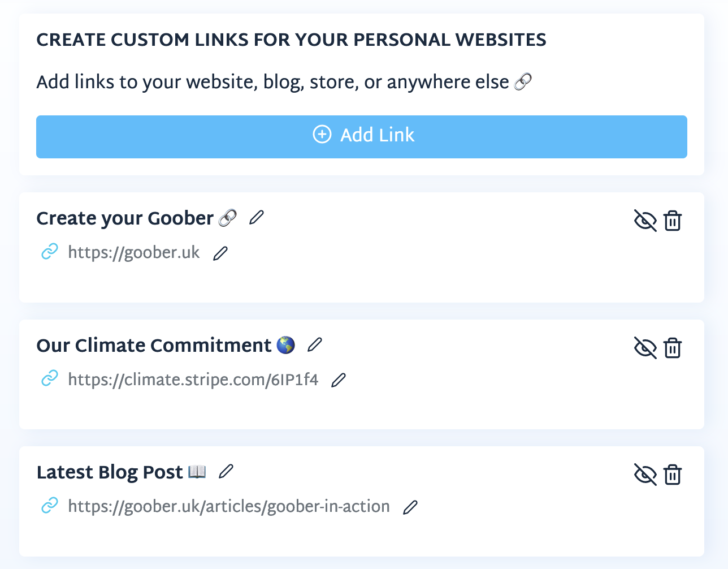Edit the Our Climate Commitment title
728x569 pixels.
315,344
